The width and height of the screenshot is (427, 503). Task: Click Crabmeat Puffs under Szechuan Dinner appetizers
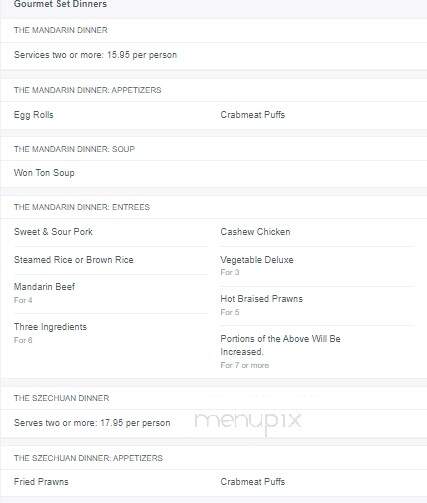click(x=253, y=482)
